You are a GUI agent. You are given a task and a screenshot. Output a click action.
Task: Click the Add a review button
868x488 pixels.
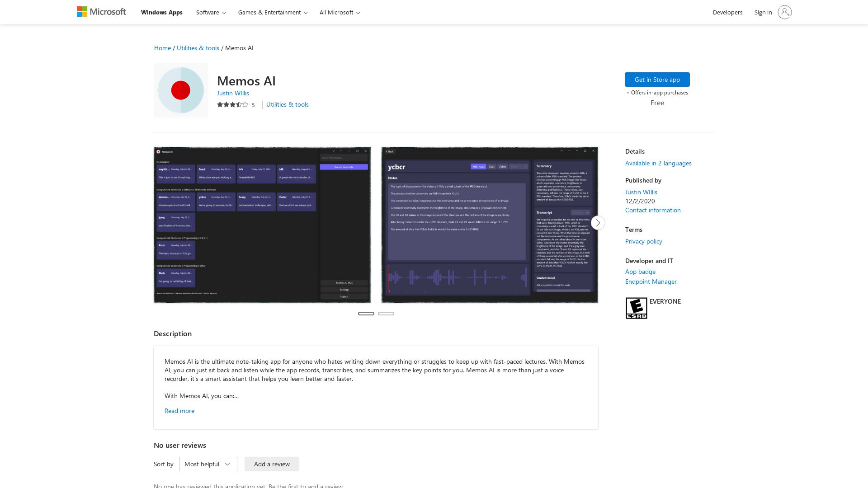click(271, 464)
